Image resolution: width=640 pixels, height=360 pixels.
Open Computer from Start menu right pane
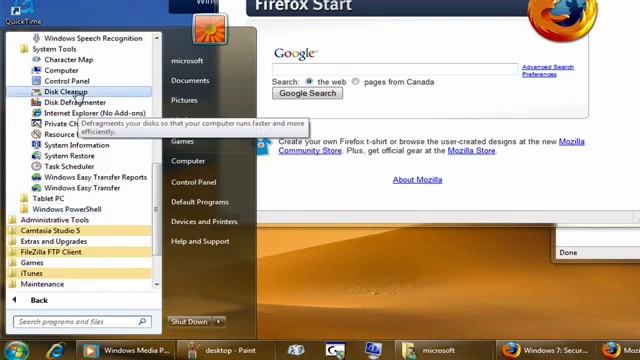pos(188,161)
